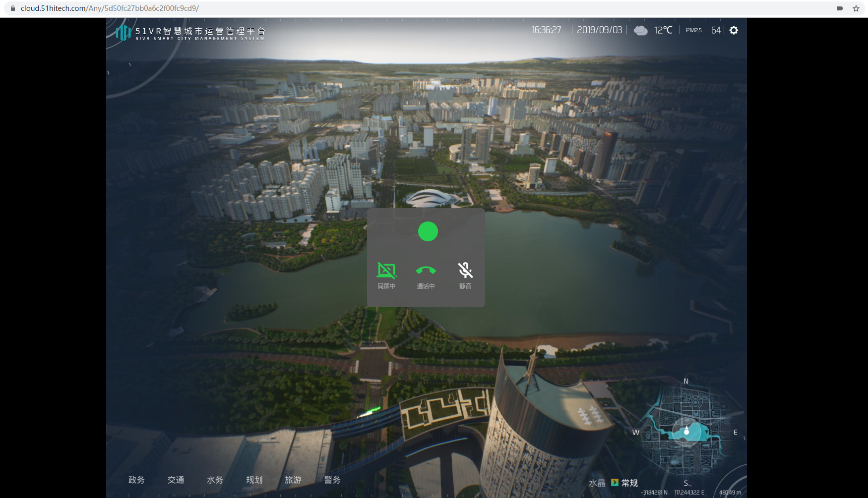
Task: Click the cloudy weather icon
Action: pos(640,30)
